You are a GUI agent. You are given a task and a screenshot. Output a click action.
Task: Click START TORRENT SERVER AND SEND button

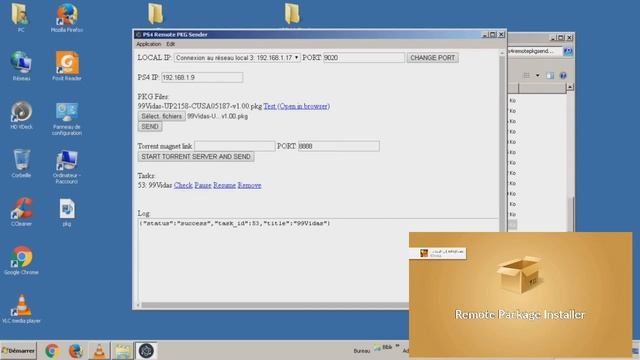[196, 157]
